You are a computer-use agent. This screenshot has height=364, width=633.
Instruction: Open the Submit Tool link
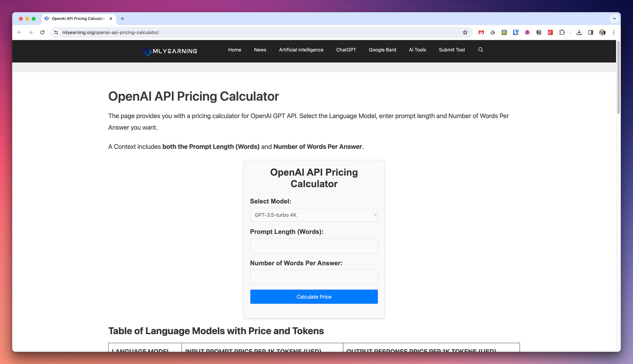pyautogui.click(x=452, y=50)
